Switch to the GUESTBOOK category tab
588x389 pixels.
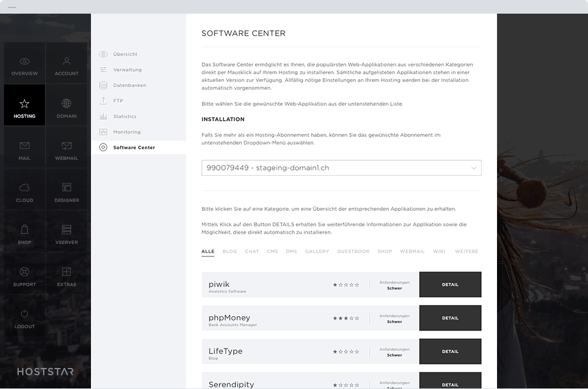353,251
